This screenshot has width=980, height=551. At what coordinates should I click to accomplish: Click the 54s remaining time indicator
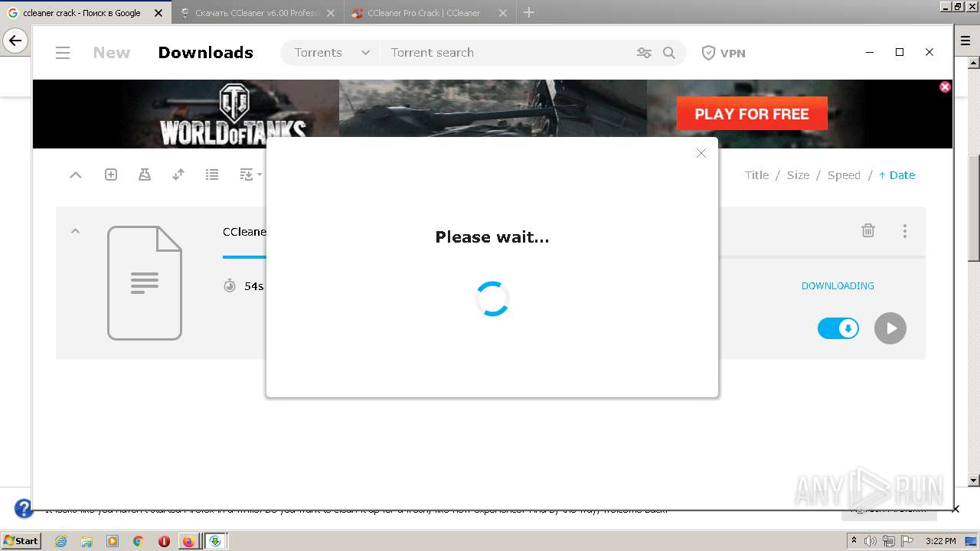click(243, 286)
